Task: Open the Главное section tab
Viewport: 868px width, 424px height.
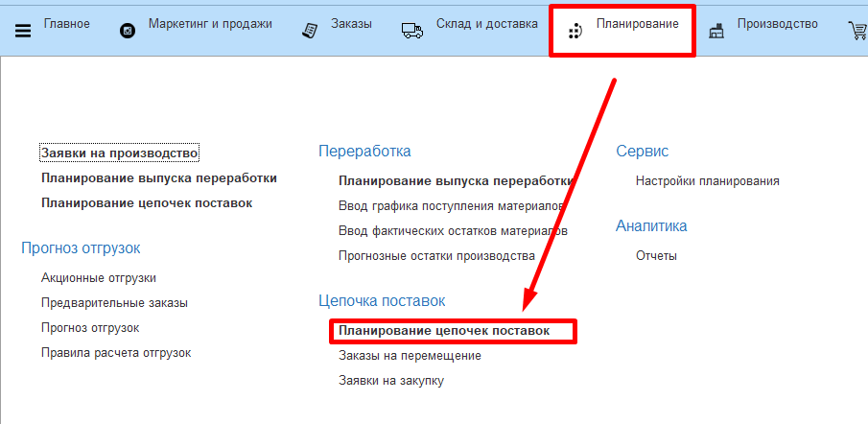Action: coord(67,24)
